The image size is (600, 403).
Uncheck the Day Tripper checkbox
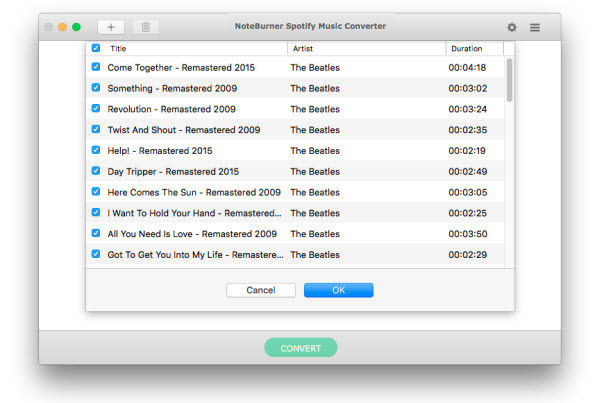tap(96, 170)
